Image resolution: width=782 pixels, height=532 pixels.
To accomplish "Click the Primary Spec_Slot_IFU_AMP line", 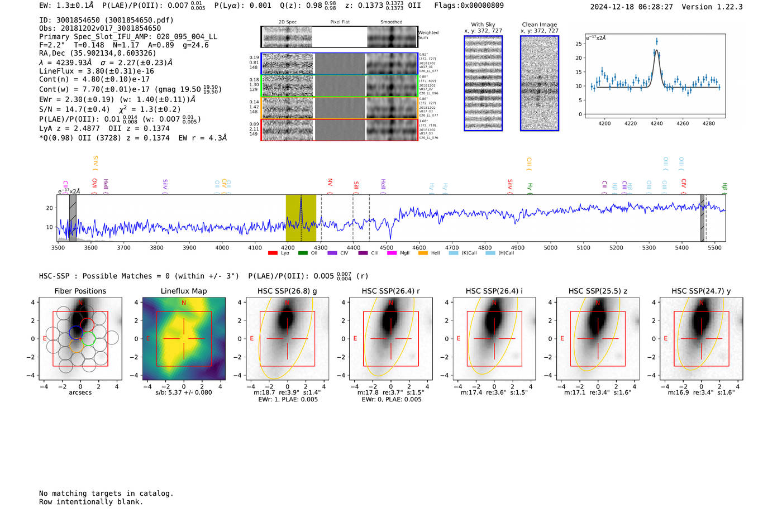I will [x=128, y=37].
